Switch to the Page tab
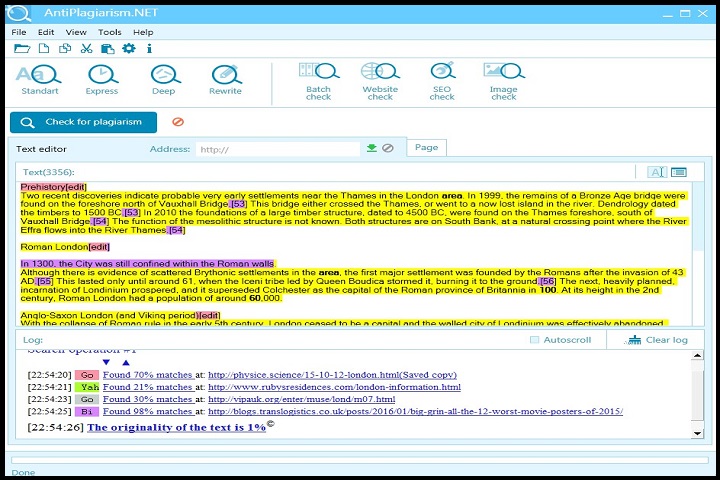This screenshot has width=720, height=480. pos(426,148)
